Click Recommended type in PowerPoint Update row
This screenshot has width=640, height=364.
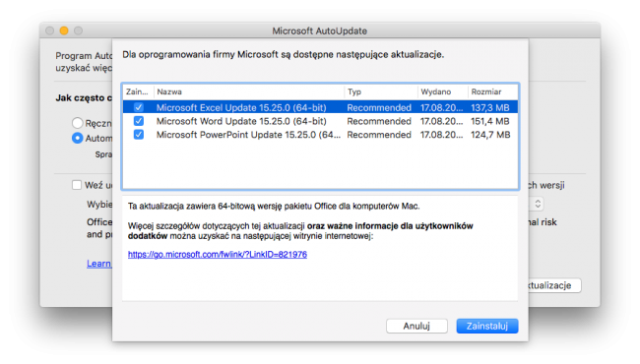[379, 135]
